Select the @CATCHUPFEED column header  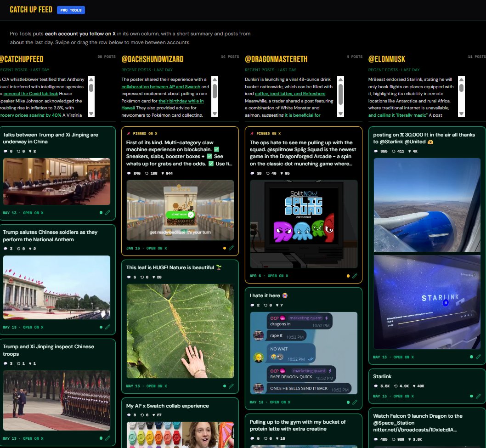click(22, 59)
